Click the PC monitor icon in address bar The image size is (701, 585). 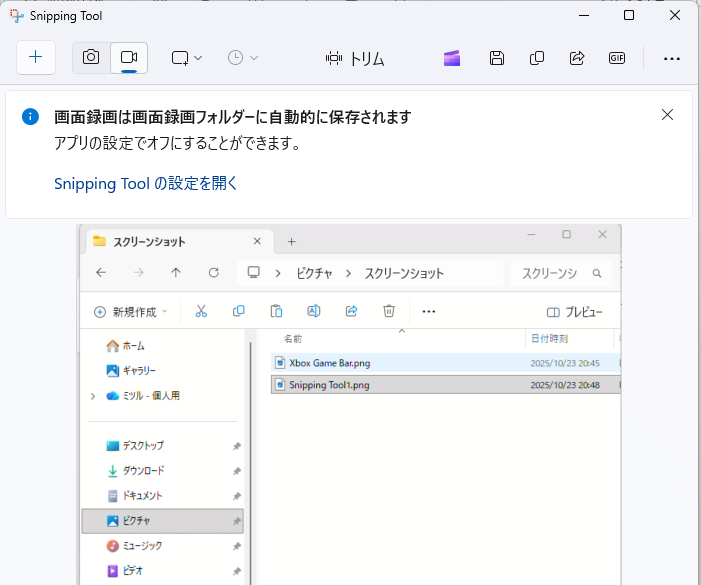(x=253, y=273)
